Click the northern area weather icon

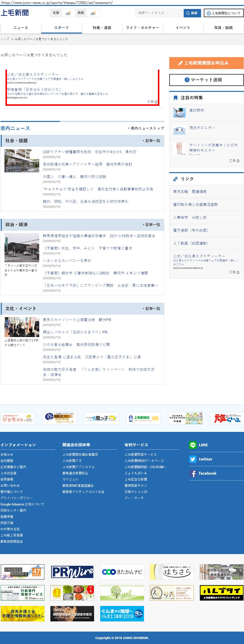coord(68,13)
